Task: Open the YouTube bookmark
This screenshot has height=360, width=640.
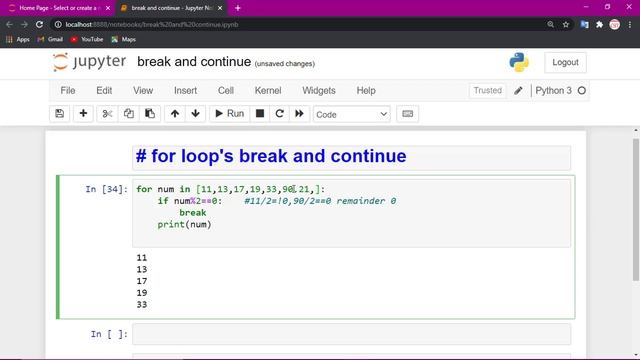Action: point(87,40)
